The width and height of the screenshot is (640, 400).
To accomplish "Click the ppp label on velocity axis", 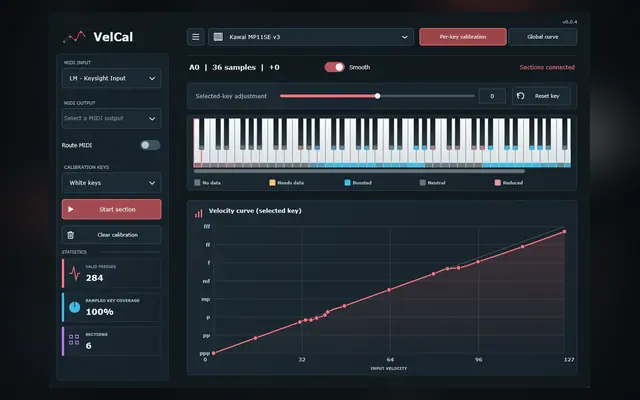I will coord(205,353).
